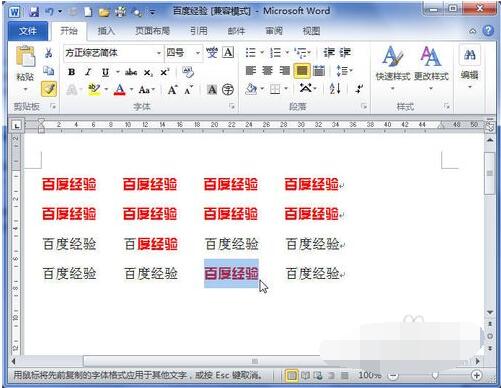Toggle the Format Painter brush
Viewport: 501px width, 388px height.
click(49, 89)
